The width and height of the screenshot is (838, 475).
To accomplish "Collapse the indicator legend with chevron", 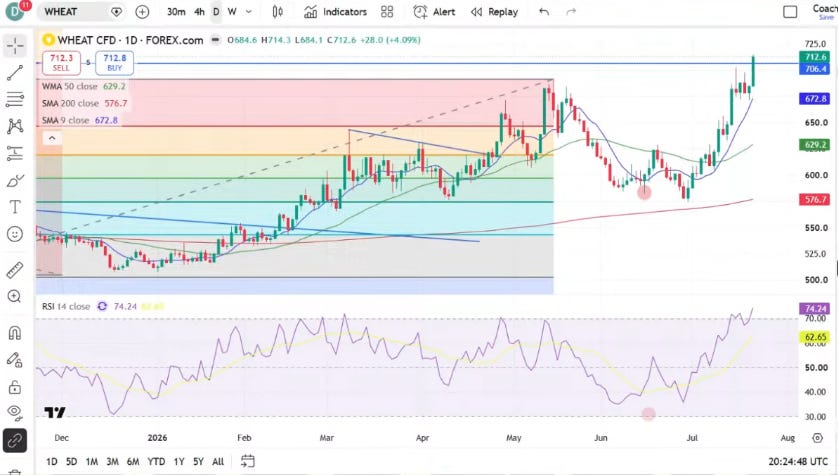I will coord(52,138).
